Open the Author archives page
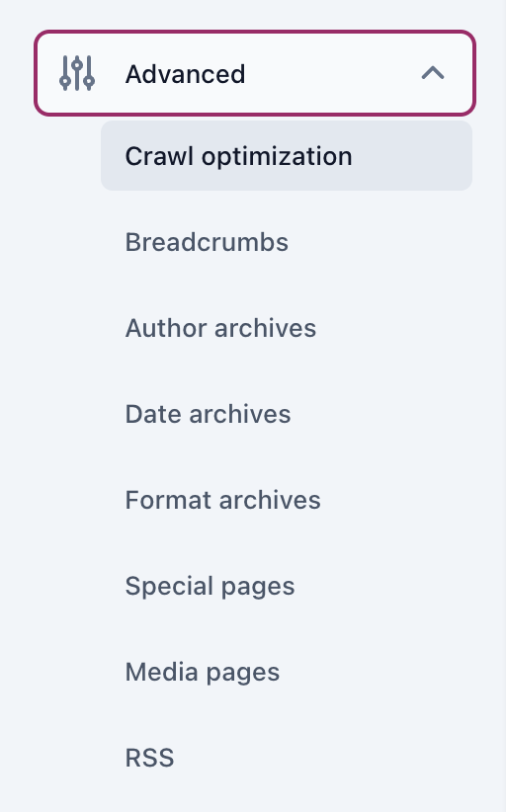The image size is (506, 812). click(x=287, y=328)
